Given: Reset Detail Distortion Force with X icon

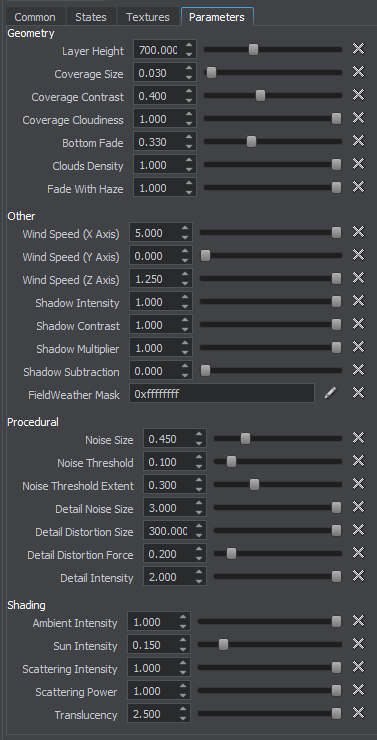Looking at the screenshot, I should (359, 553).
